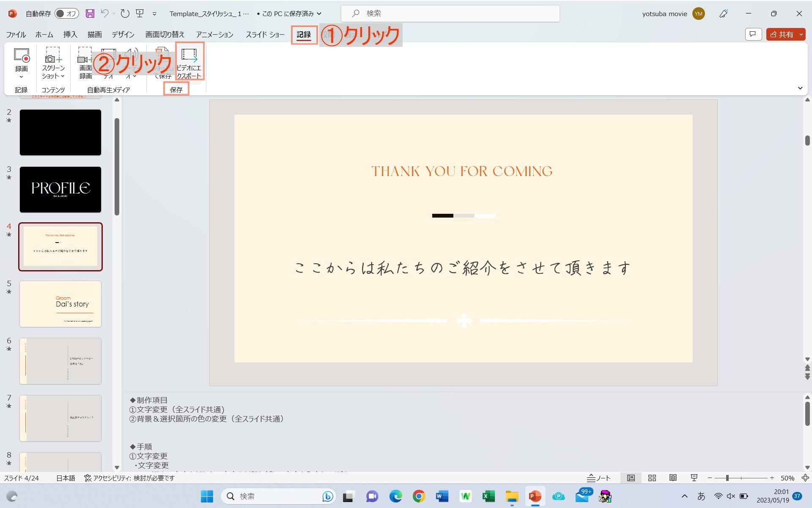Open the Insert (挿入) tab
Viewport: 812px width, 508px height.
tap(70, 35)
